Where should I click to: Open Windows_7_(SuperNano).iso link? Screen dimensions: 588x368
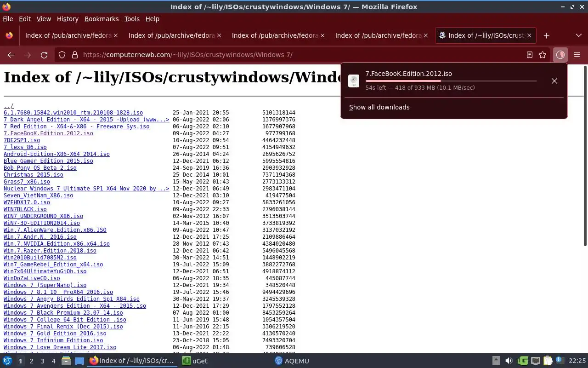45,285
